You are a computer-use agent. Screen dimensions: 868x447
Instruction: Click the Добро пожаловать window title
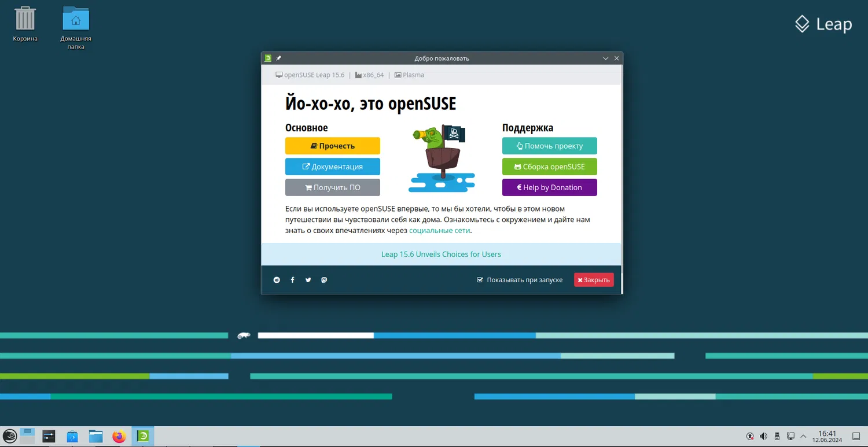point(442,58)
